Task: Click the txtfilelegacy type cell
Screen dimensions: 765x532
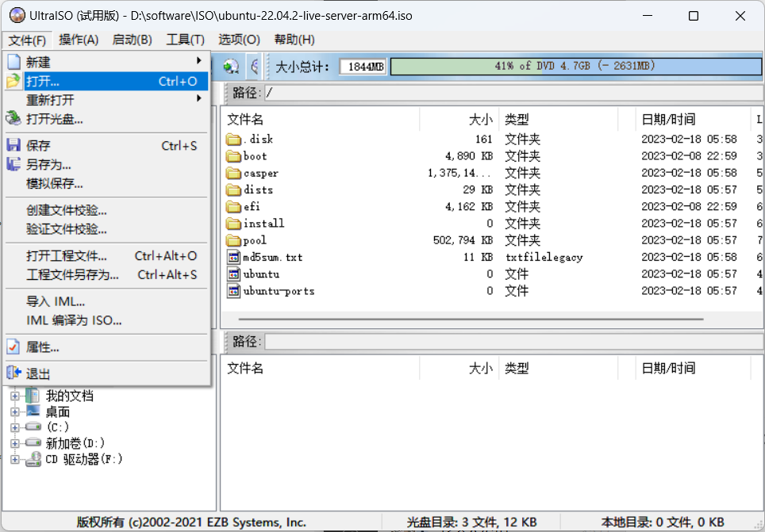Action: [x=544, y=258]
